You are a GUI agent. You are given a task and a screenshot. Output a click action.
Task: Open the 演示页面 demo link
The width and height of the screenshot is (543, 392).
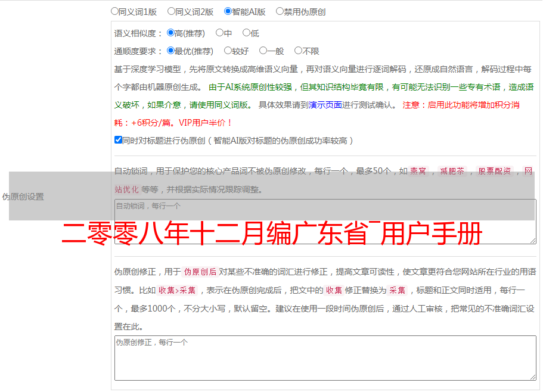(x=325, y=105)
